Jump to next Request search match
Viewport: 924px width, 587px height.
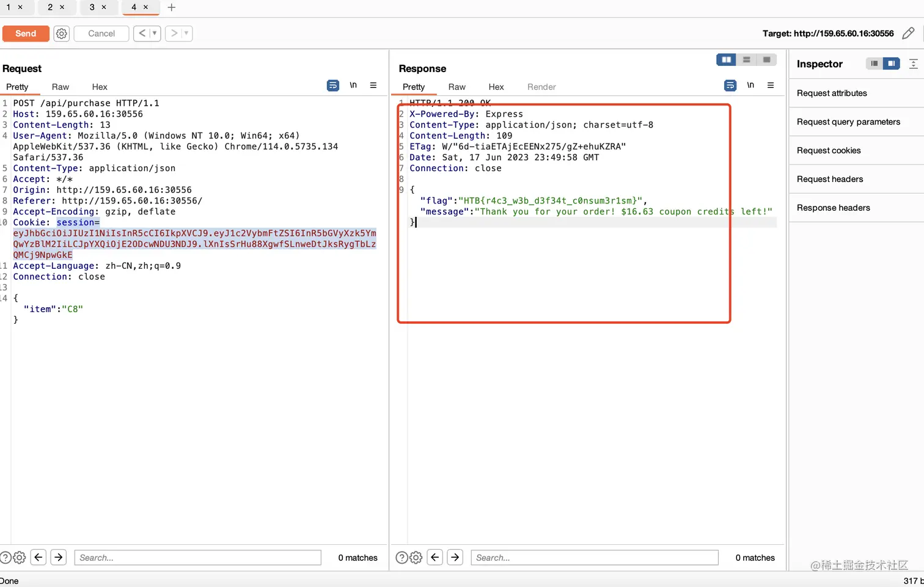pos(59,557)
